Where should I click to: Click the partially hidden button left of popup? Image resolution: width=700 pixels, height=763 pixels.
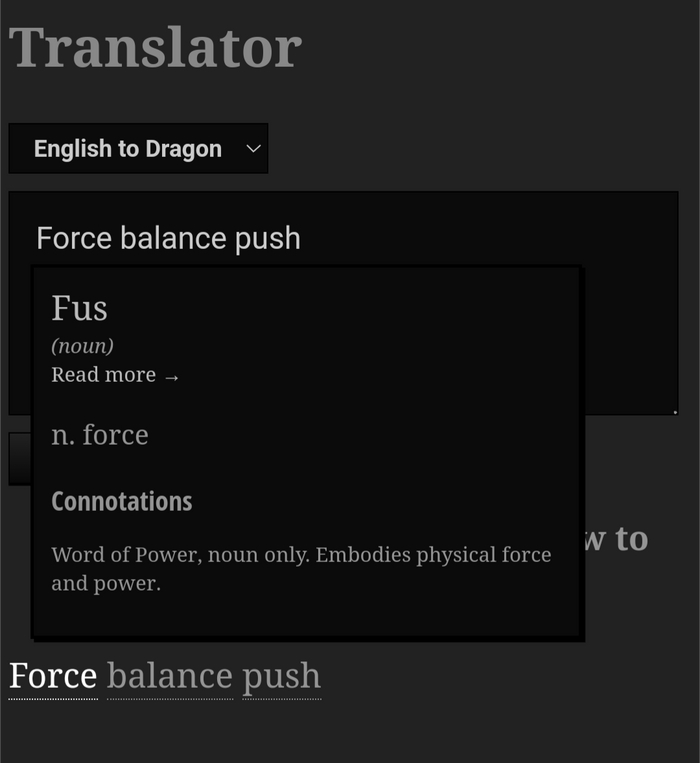[x=20, y=459]
